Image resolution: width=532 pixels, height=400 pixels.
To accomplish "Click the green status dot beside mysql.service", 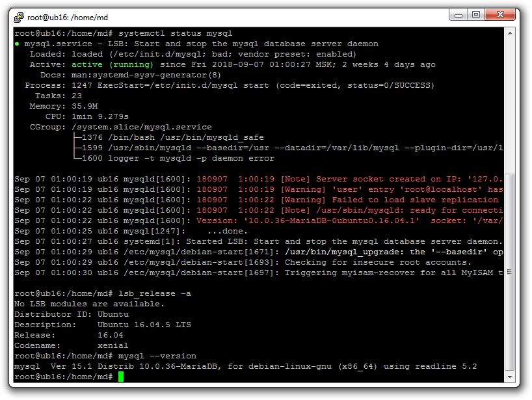I will 17,44.
